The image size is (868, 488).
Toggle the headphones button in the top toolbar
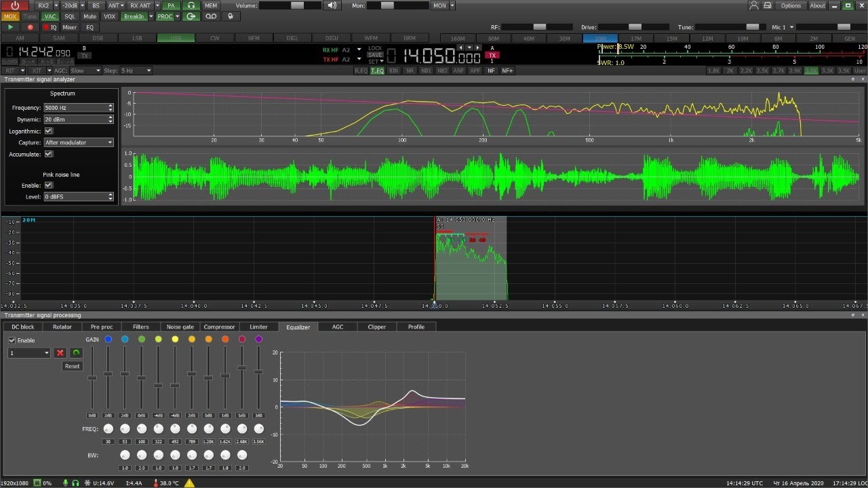point(191,5)
